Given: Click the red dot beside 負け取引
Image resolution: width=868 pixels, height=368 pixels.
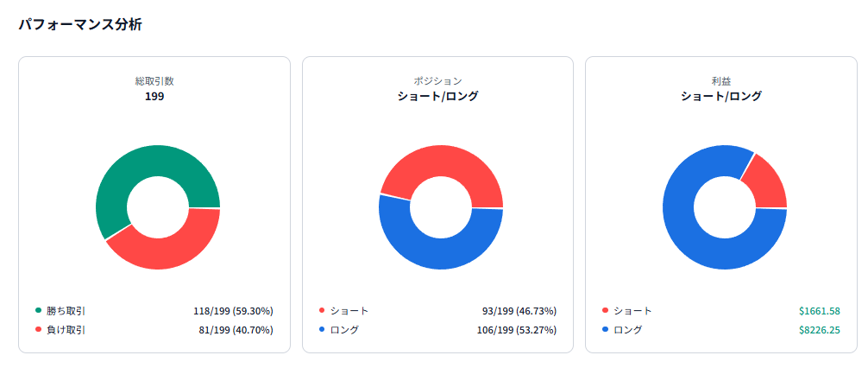Looking at the screenshot, I should pos(38,329).
